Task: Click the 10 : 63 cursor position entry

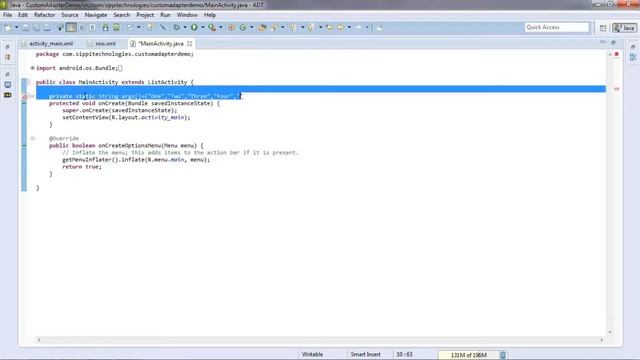Action: point(404,355)
